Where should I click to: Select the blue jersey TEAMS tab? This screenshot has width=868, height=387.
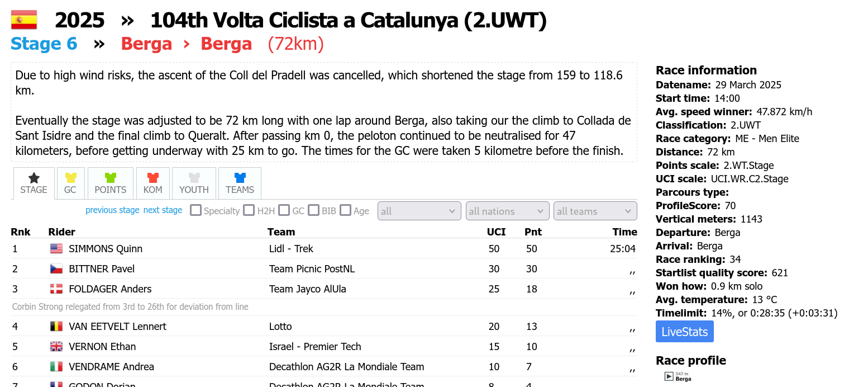pos(240,183)
